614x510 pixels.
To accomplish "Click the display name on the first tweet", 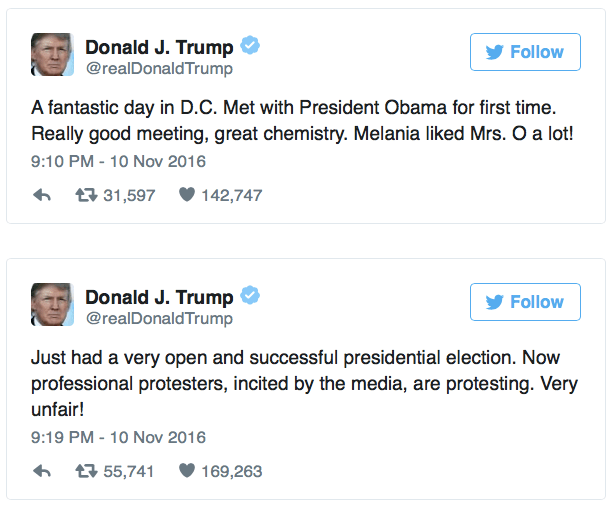I will 159,47.
